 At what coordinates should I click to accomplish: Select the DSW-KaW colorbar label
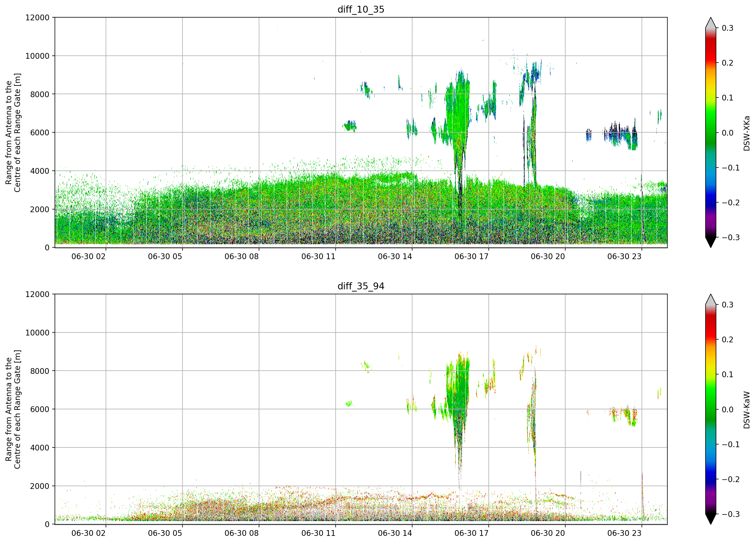pos(746,410)
